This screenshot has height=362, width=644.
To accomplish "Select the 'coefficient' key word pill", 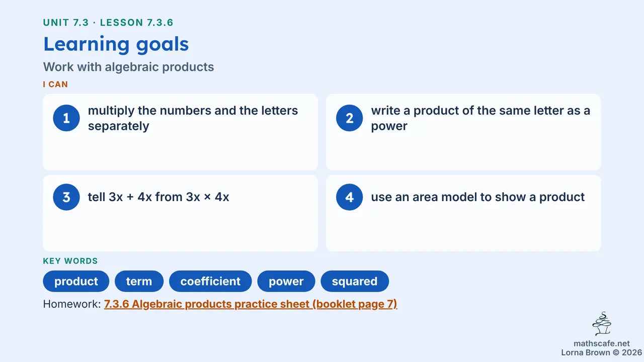I will [210, 281].
